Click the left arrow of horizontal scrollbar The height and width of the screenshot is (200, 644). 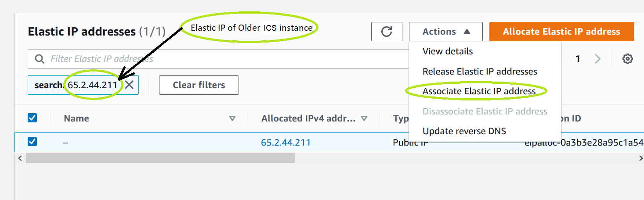click(x=20, y=158)
